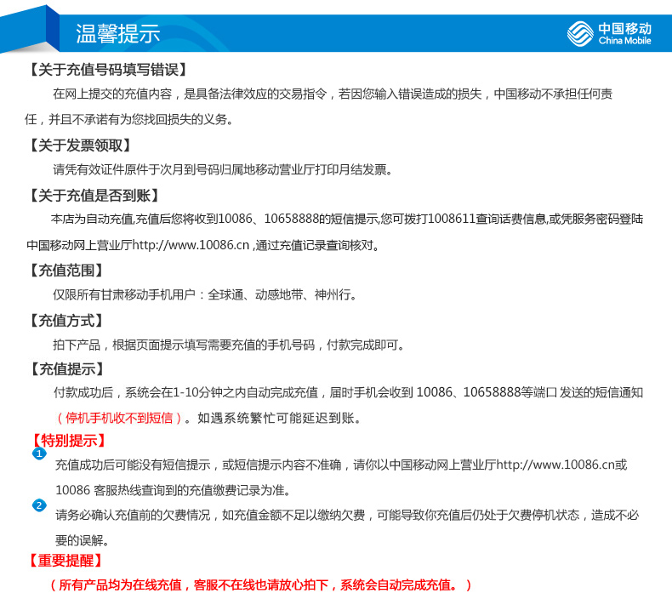Image resolution: width=672 pixels, height=616 pixels.
Task: Click line starting 拍下产品，根据页面提示
Action: 229,345
